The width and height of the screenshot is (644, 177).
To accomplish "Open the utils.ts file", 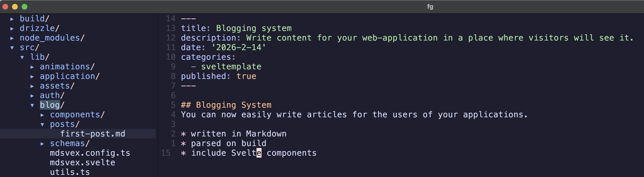I will pyautogui.click(x=70, y=172).
